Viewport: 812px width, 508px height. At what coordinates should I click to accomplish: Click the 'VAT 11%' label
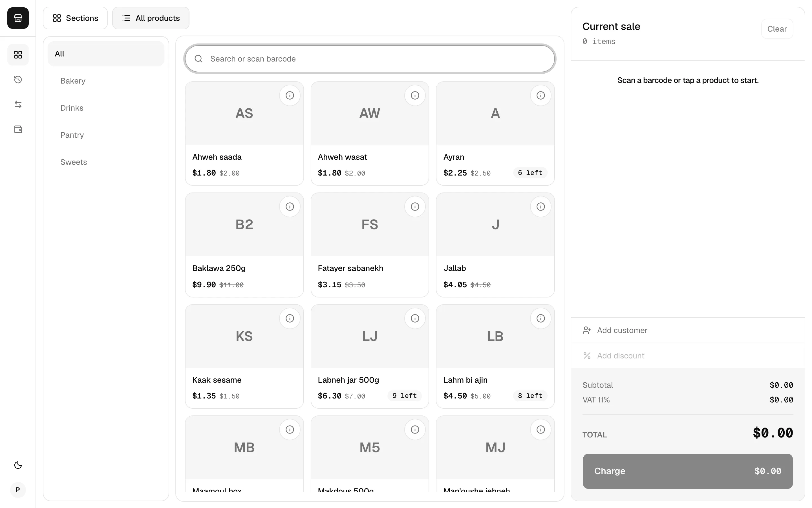596,400
